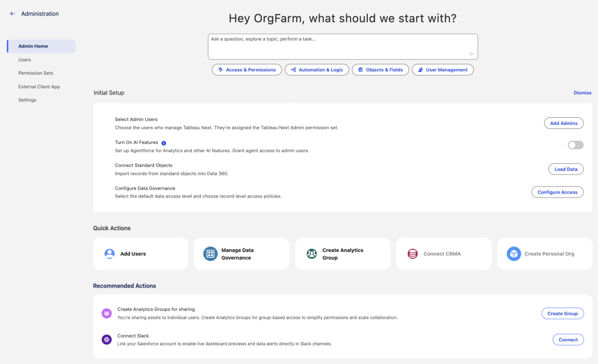The image size is (598, 364).
Task: Click the Access & Permissions pin icon
Action: point(221,70)
